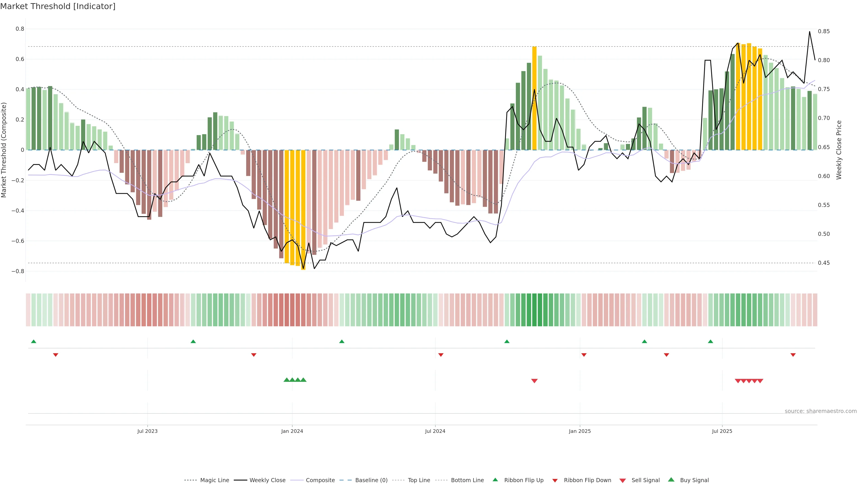
Task: Click the first buy signal triangle near Jan 2024
Action: 287,380
